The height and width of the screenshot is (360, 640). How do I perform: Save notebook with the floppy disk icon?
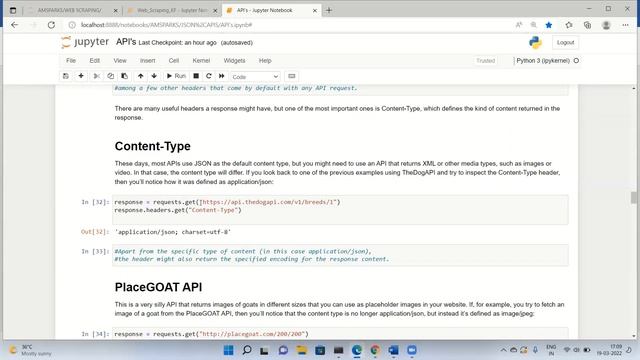[x=66, y=76]
